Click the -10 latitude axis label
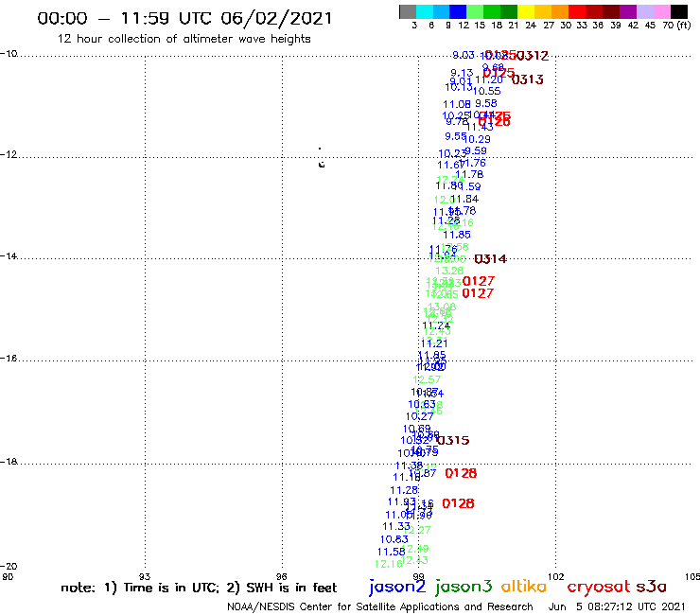 (x=9, y=54)
